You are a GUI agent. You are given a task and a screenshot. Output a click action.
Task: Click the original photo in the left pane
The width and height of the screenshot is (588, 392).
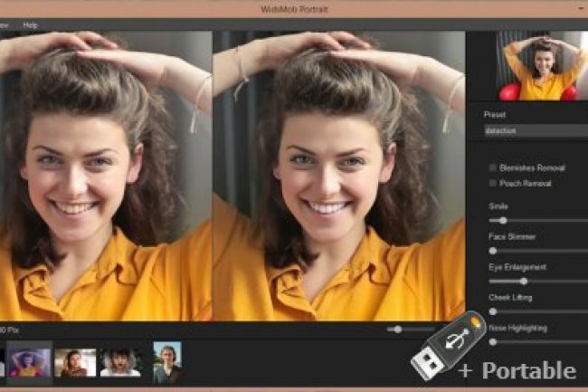pyautogui.click(x=106, y=177)
